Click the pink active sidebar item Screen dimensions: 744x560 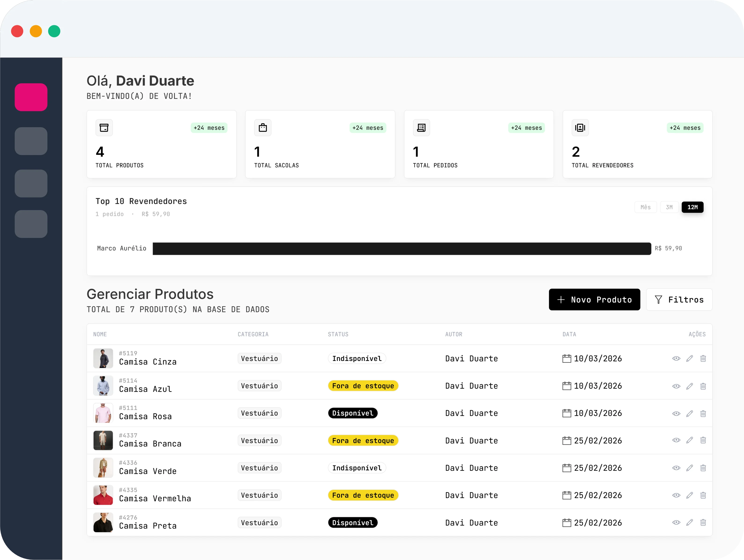pyautogui.click(x=31, y=97)
